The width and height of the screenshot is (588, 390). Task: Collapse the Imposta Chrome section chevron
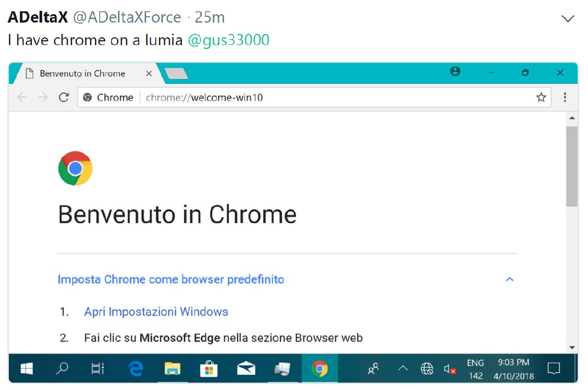coord(510,279)
